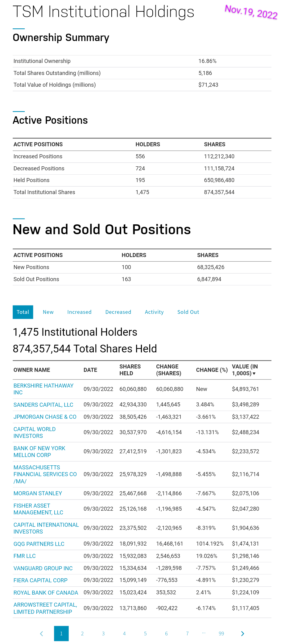Image resolution: width=281 pixels, height=644 pixels.
Task: Go to page 5 of holders
Action: pyautogui.click(x=145, y=634)
